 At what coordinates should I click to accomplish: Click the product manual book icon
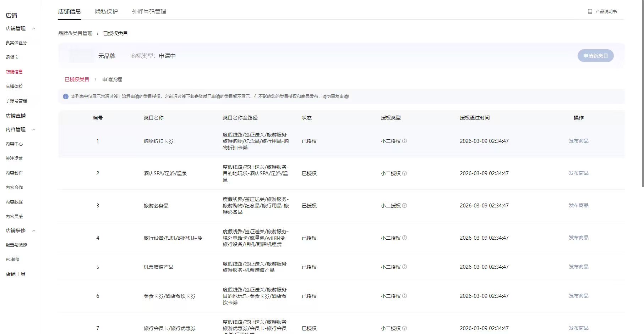point(590,12)
